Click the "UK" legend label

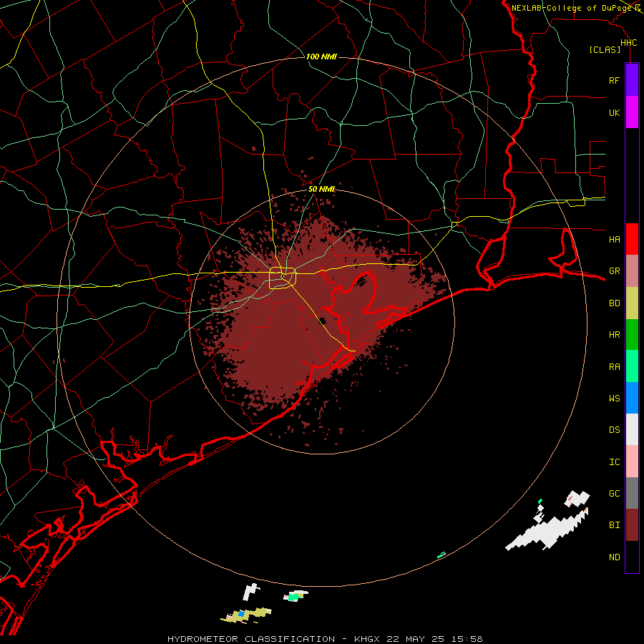coord(614,112)
